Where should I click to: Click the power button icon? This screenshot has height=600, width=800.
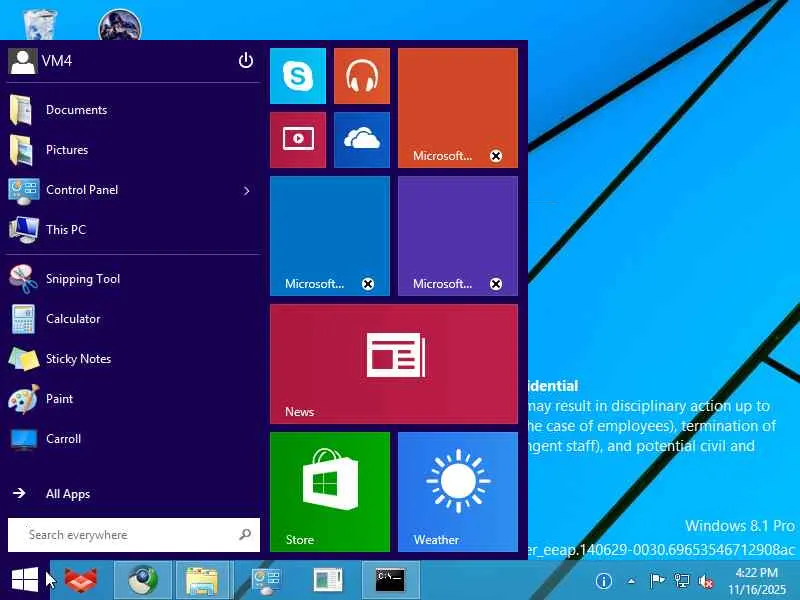[245, 60]
